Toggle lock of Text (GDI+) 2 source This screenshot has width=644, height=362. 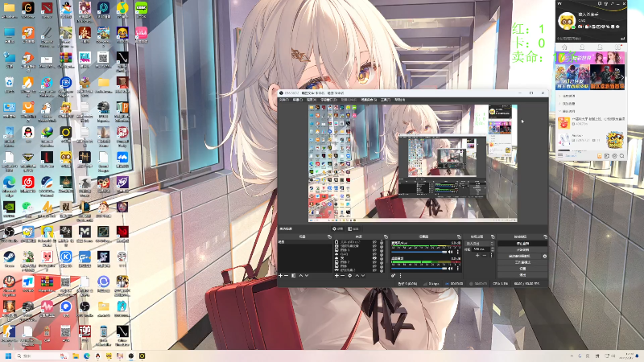coord(382,242)
